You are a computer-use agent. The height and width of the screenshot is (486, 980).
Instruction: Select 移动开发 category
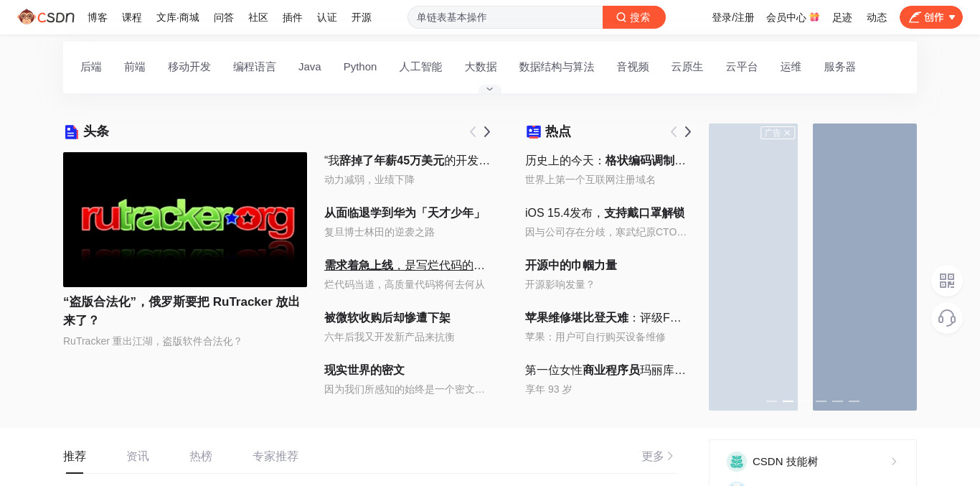pyautogui.click(x=189, y=67)
